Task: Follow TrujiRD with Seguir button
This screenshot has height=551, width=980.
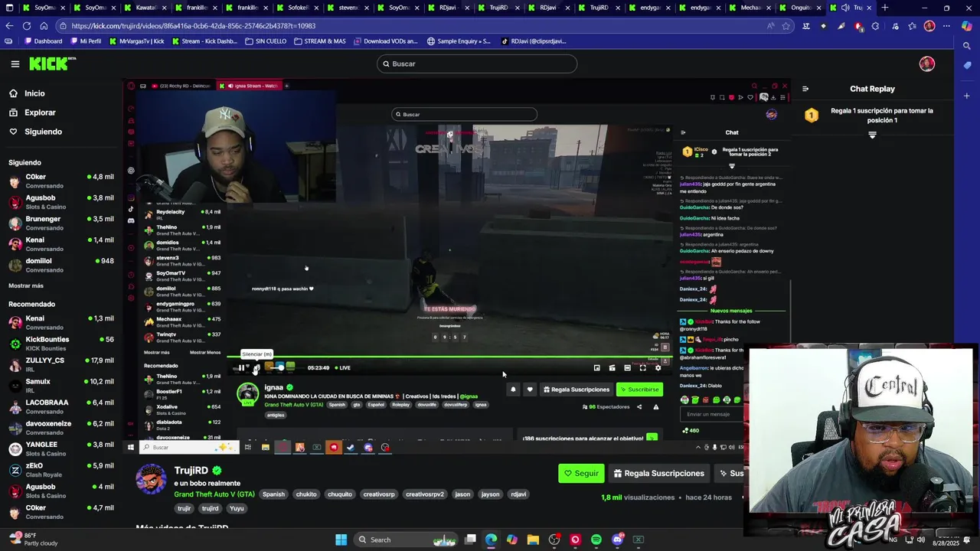Action: [x=581, y=473]
